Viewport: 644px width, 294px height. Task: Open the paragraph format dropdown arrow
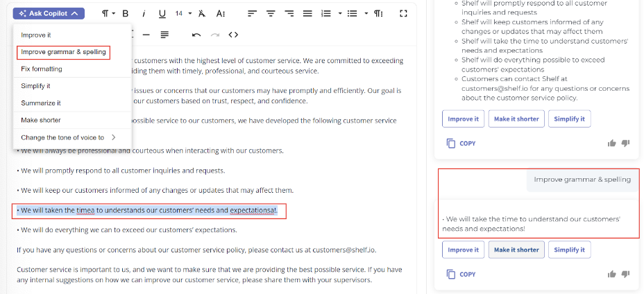[x=114, y=14]
